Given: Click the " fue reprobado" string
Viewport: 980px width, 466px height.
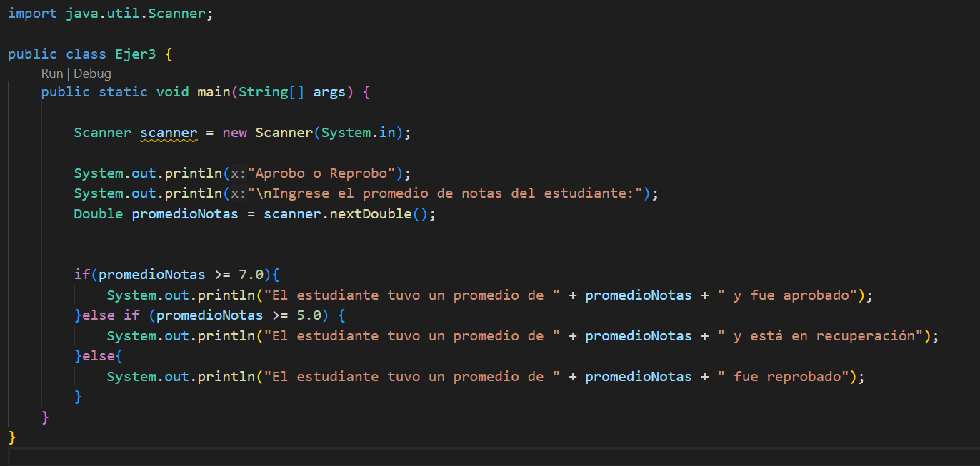Looking at the screenshot, I should pyautogui.click(x=784, y=377).
